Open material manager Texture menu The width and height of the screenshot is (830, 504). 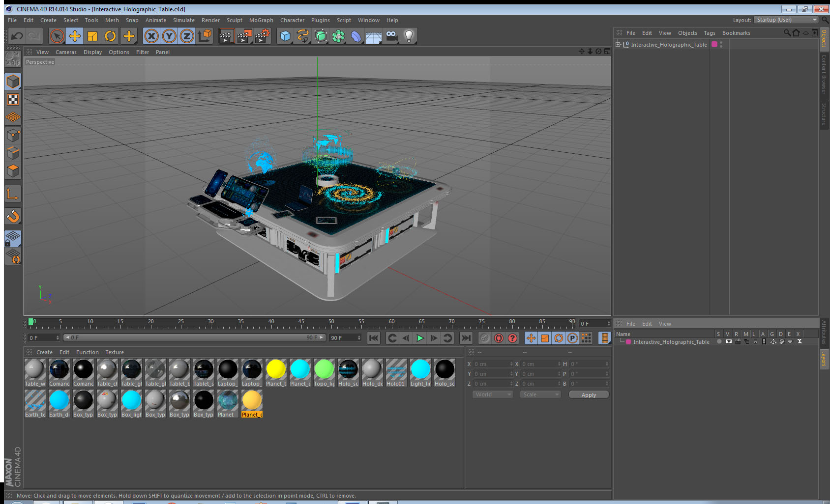tap(115, 352)
